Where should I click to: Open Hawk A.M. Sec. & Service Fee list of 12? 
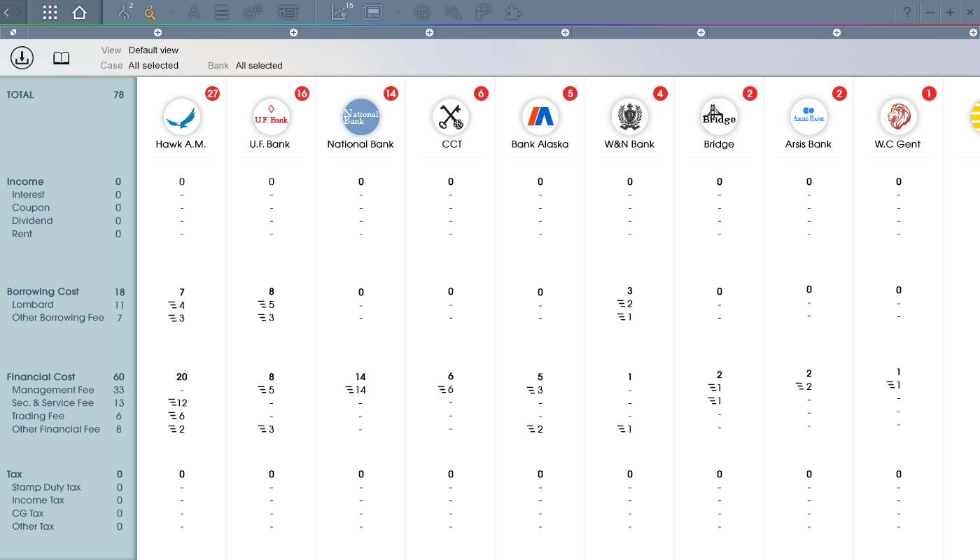pos(178,403)
